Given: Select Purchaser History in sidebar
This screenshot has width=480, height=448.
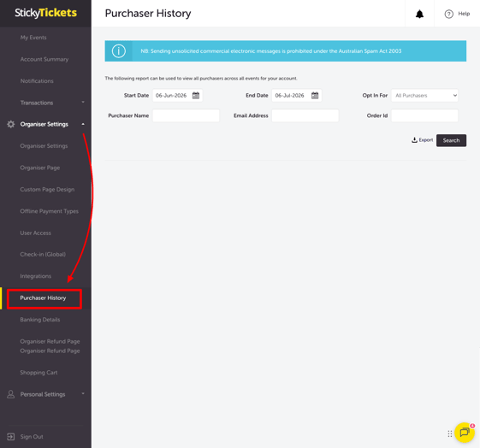Looking at the screenshot, I should pyautogui.click(x=43, y=298).
